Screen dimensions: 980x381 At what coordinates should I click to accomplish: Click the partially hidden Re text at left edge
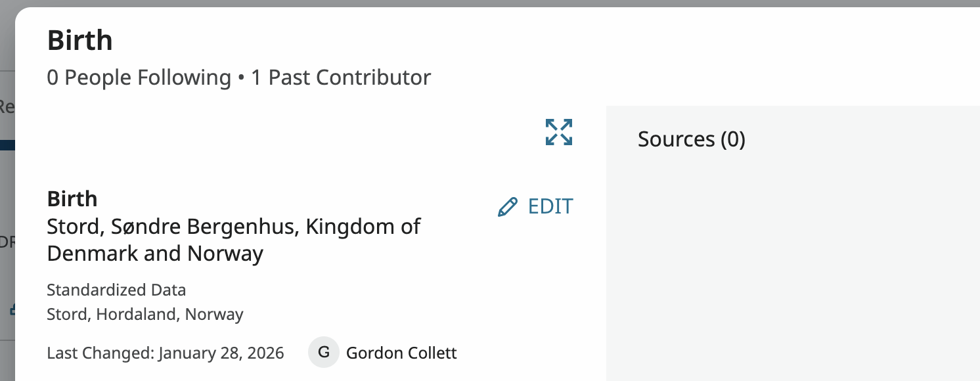coord(7,106)
